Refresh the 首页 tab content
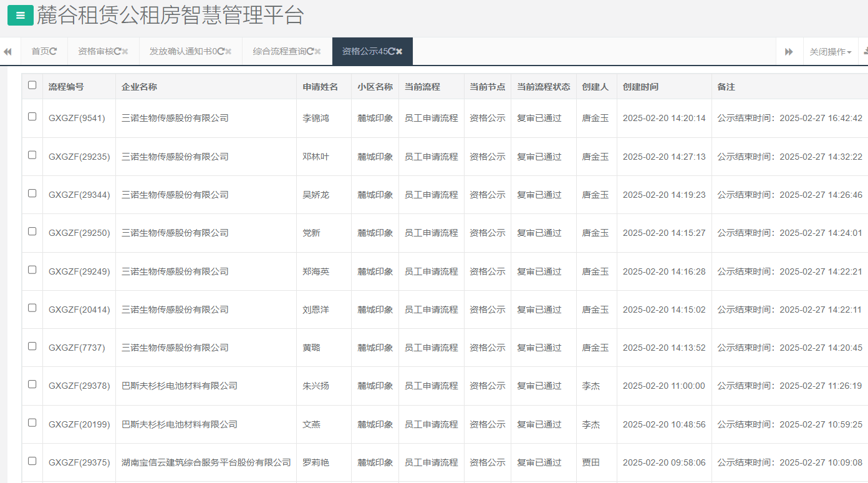This screenshot has width=868, height=483. (54, 51)
